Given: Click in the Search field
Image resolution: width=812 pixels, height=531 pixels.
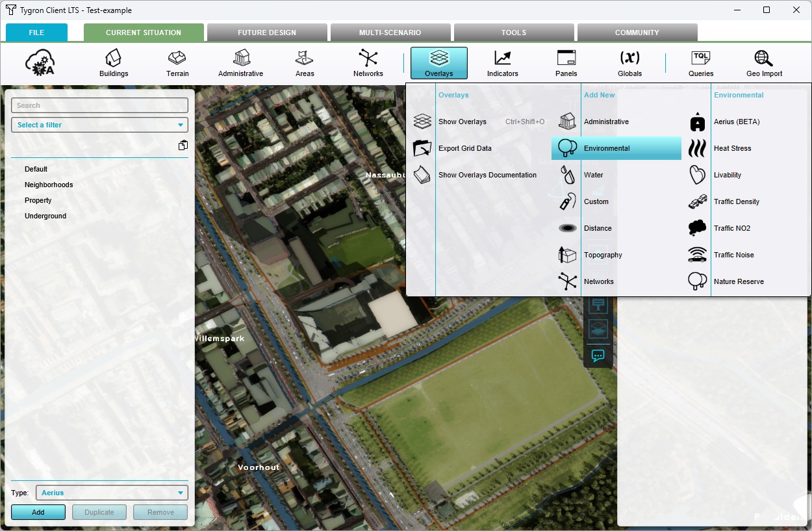Looking at the screenshot, I should coord(99,105).
